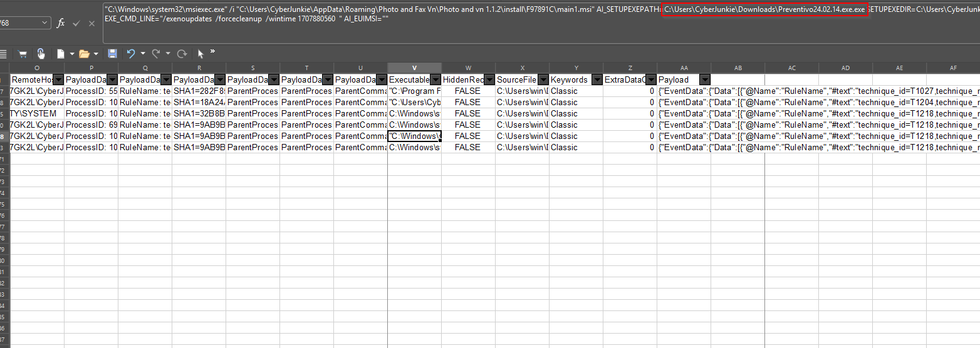Click the Repeat circular arrow icon
This screenshot has height=348, width=980.
(182, 54)
